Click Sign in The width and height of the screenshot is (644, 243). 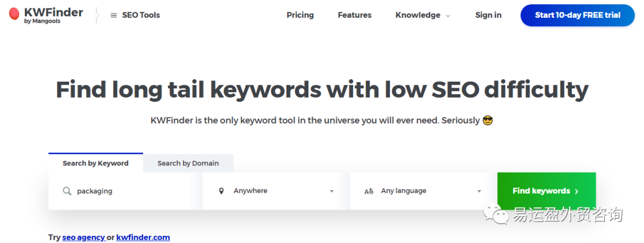click(488, 15)
